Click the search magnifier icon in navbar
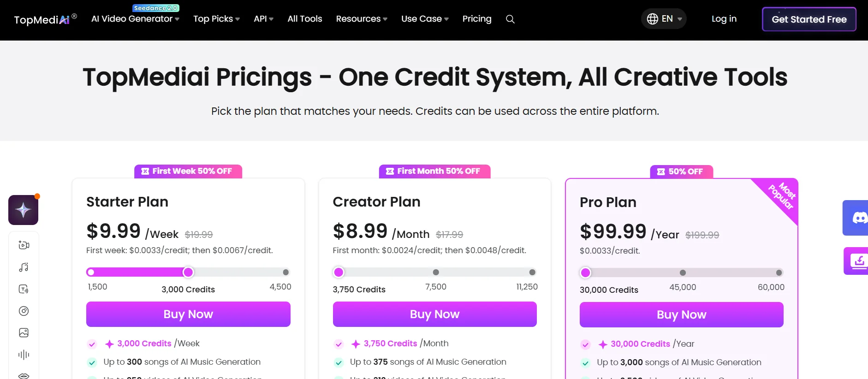The image size is (868, 379). (x=510, y=19)
